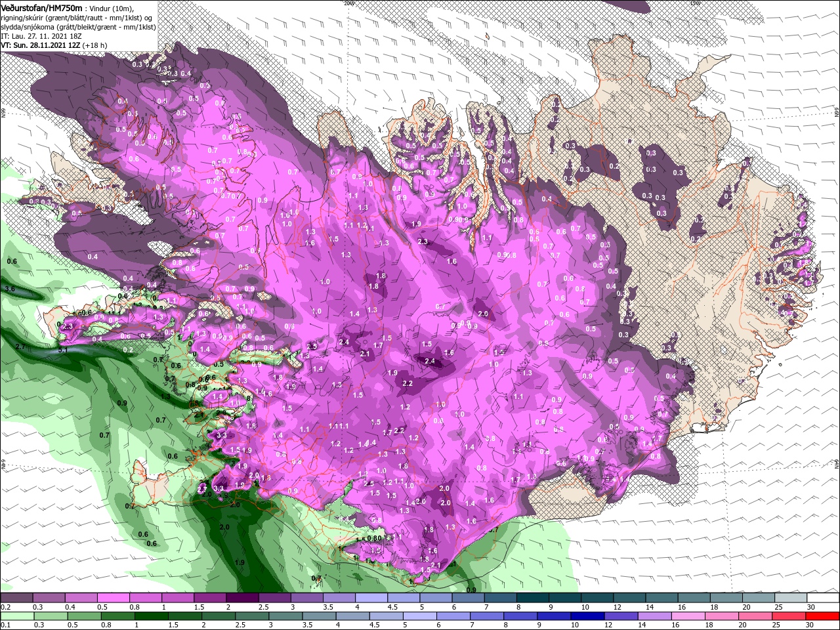The image size is (840, 630).
Task: Select lower legend swatch between 20 and 25
Action: click(x=755, y=616)
